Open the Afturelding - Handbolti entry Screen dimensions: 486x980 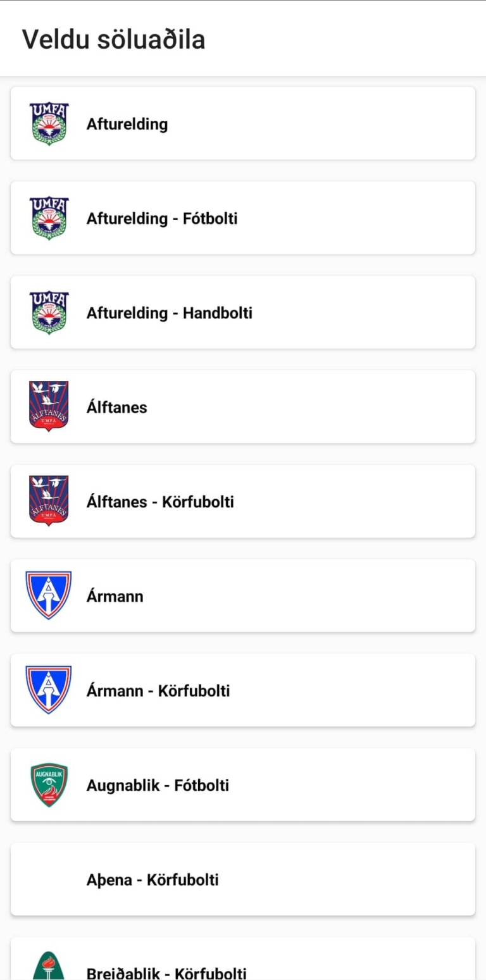tap(243, 313)
